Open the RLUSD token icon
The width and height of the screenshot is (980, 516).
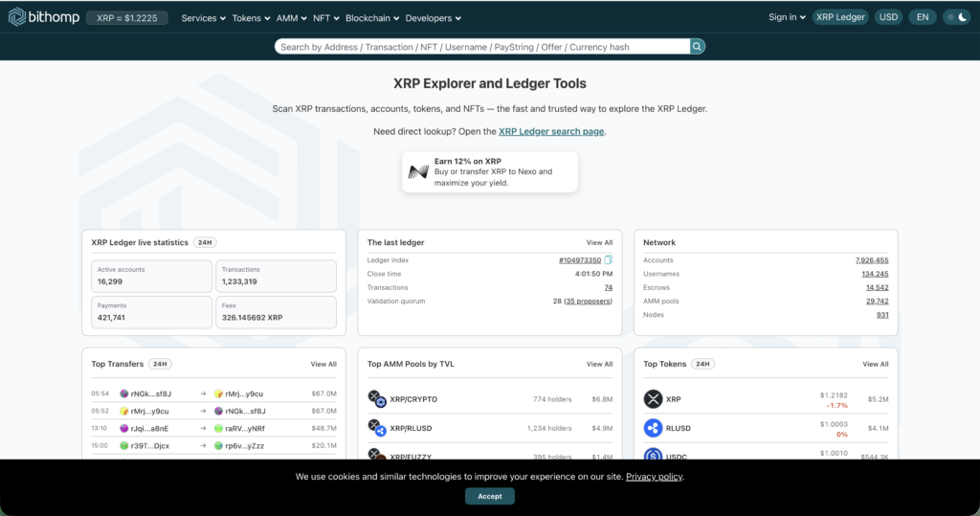coord(653,429)
